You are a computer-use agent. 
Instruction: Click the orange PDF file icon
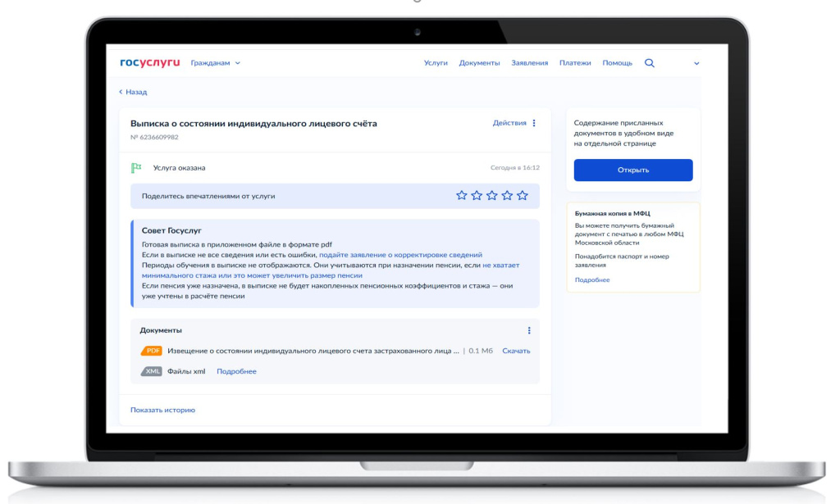(152, 351)
